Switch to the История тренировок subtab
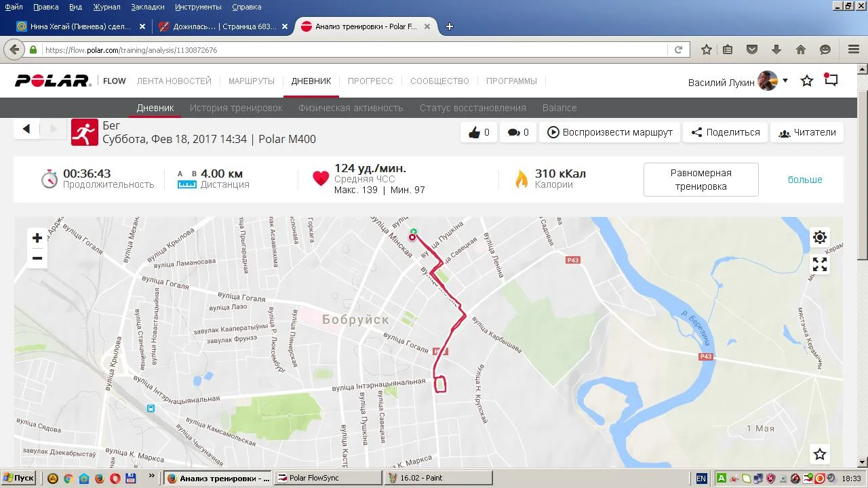 click(x=236, y=108)
